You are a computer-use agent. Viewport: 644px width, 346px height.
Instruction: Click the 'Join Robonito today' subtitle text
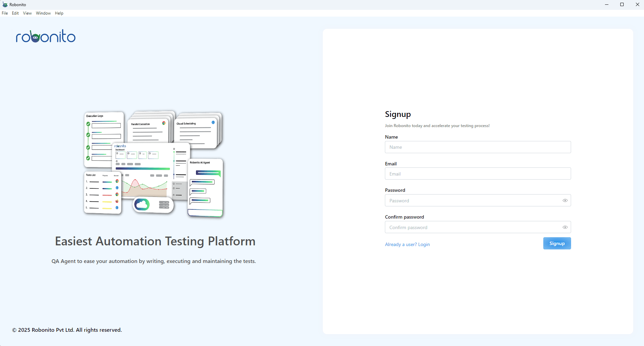click(437, 126)
